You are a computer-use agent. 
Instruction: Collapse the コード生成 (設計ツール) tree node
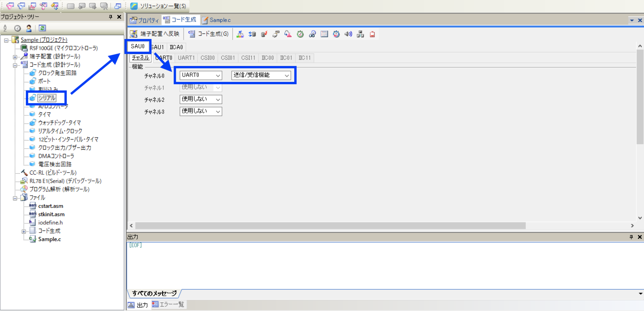(15, 64)
